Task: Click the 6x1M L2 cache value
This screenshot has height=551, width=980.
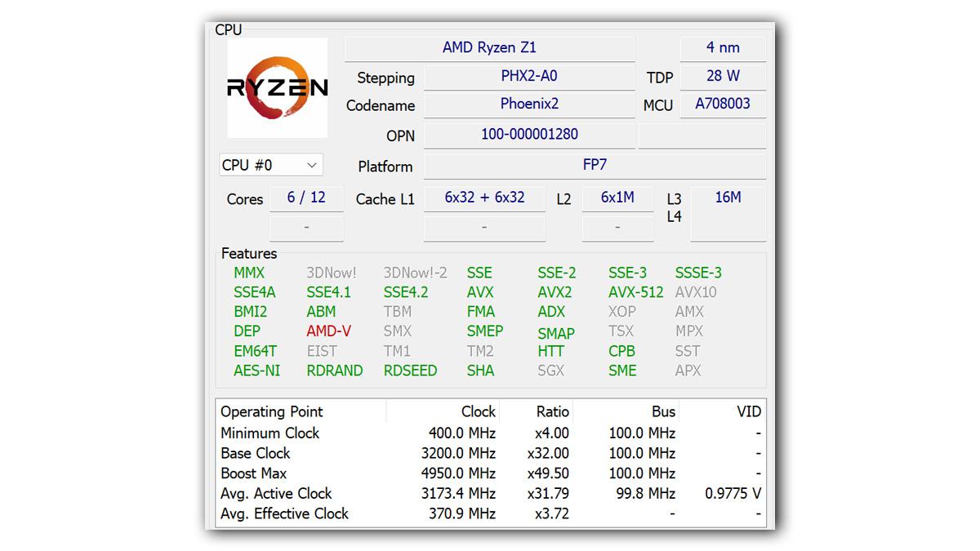Action: [617, 198]
